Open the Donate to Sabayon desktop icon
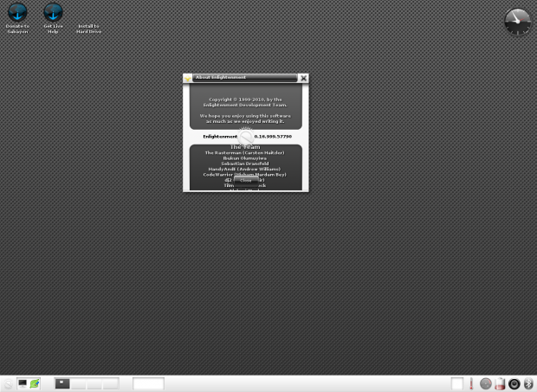 click(17, 18)
